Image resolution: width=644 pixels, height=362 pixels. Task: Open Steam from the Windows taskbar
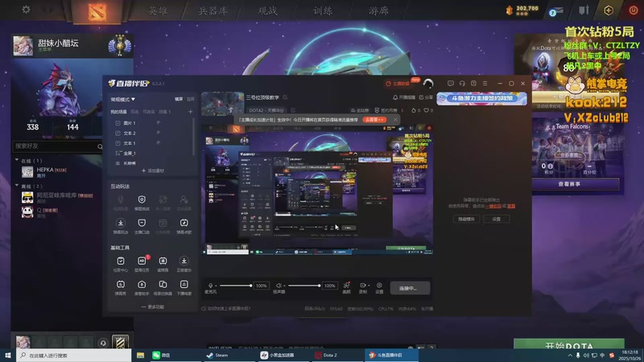click(217, 356)
